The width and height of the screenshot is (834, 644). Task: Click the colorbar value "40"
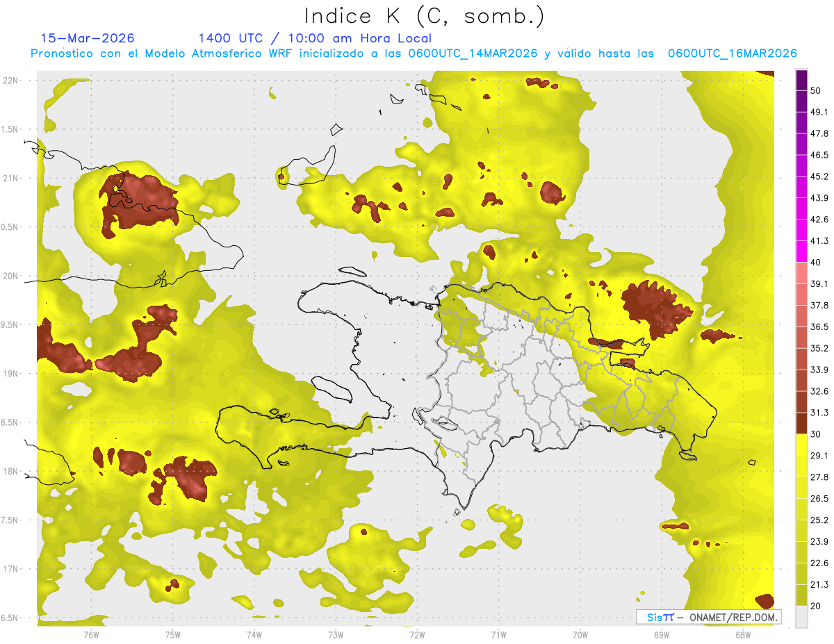pyautogui.click(x=816, y=263)
